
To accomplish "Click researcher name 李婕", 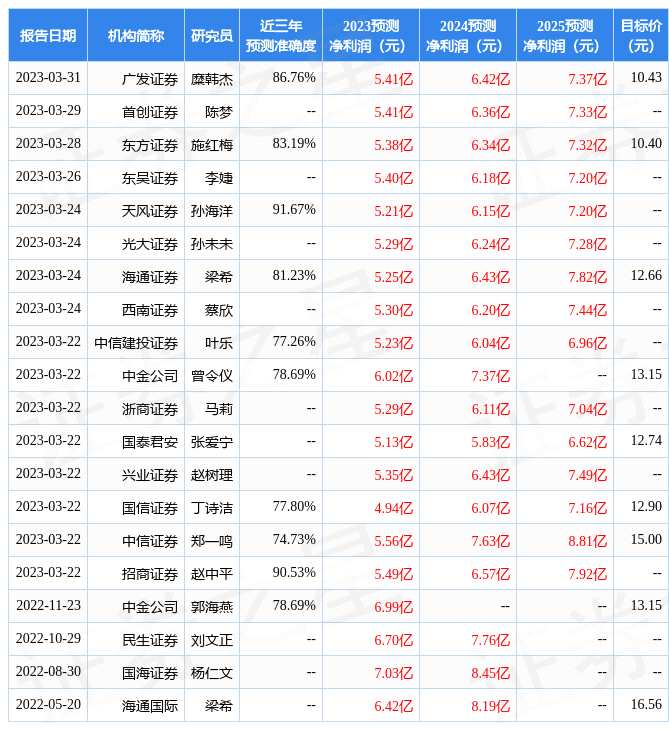I will [219, 178].
